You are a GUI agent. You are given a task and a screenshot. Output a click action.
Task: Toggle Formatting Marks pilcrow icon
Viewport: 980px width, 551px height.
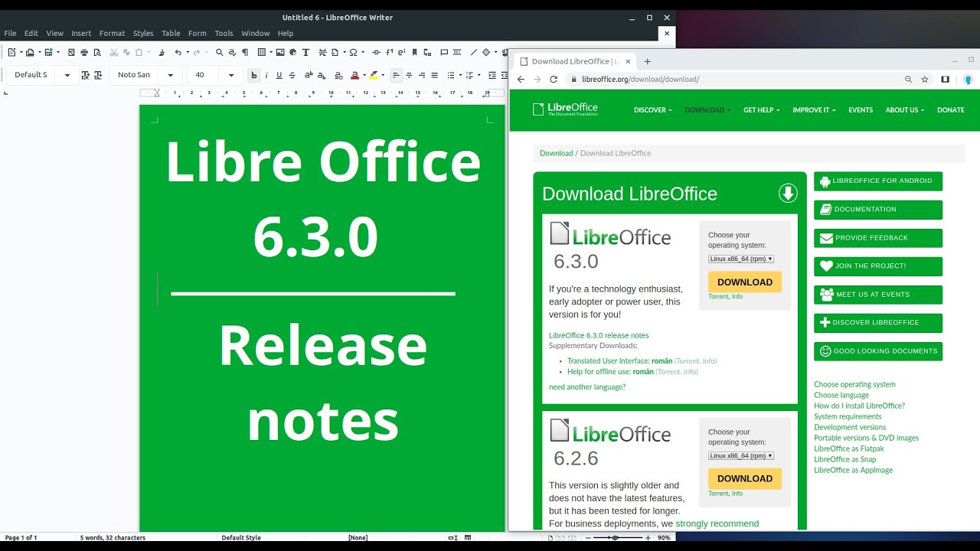(x=245, y=53)
